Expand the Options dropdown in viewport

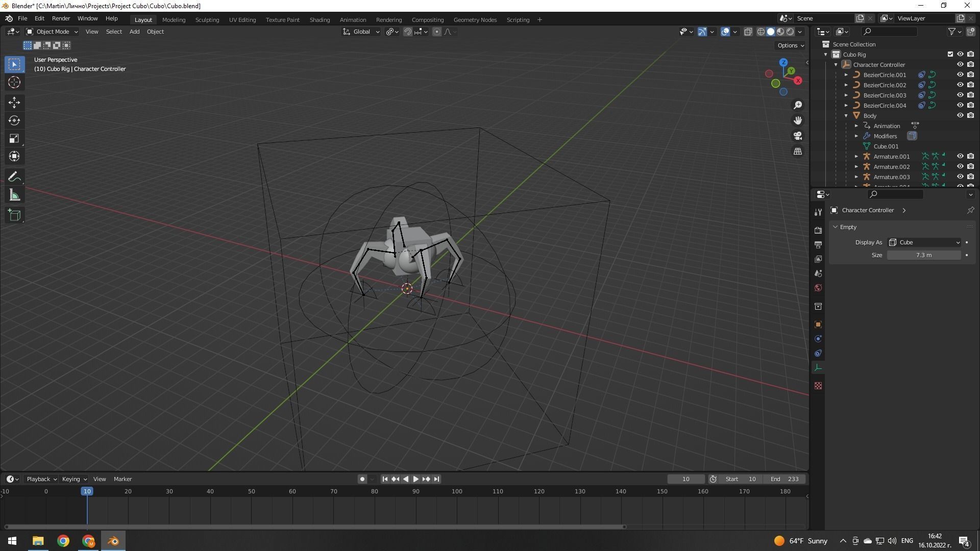pyautogui.click(x=790, y=45)
